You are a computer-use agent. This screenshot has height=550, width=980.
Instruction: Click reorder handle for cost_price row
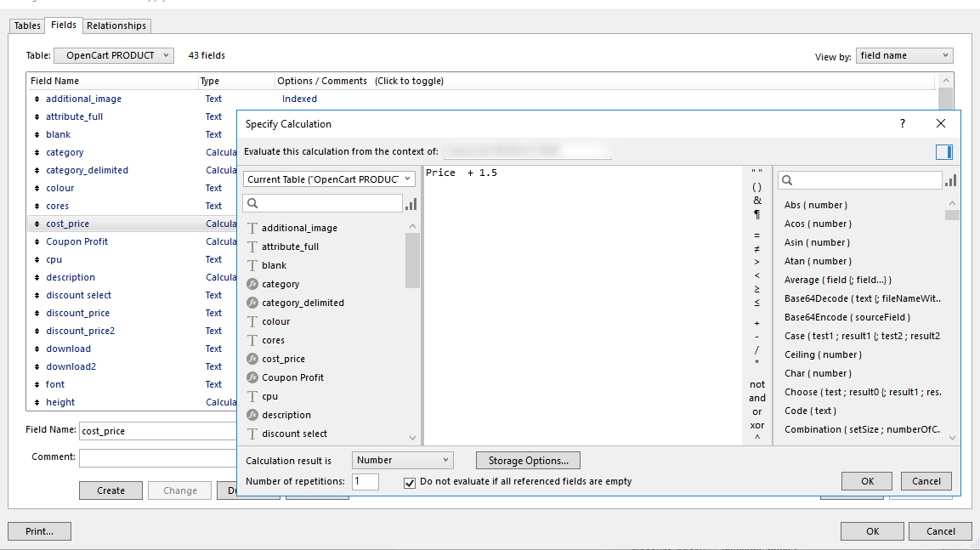coord(37,224)
